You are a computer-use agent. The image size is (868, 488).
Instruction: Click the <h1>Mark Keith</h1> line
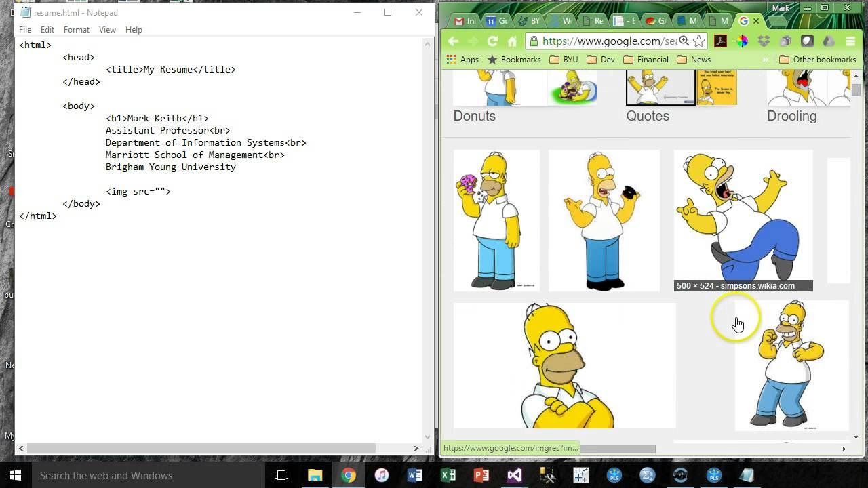pyautogui.click(x=157, y=118)
